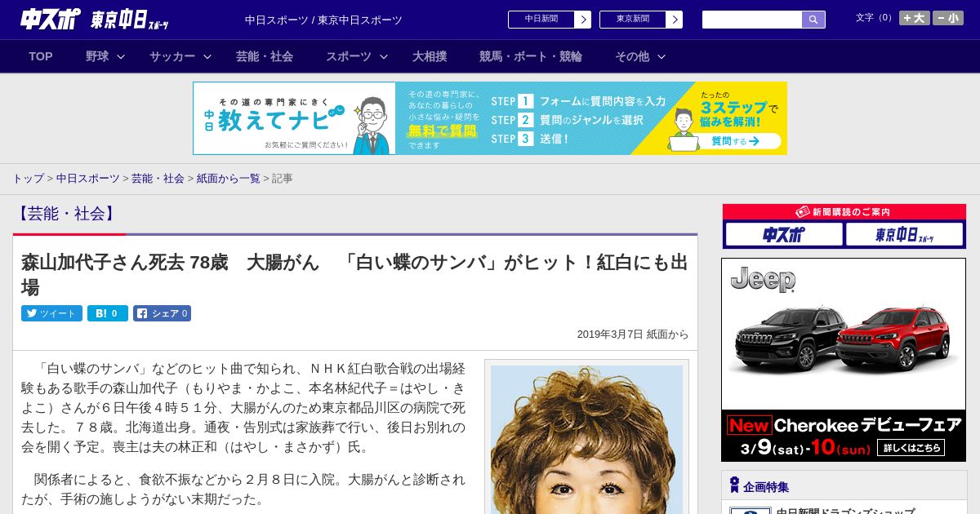Open the サッカー navigation item

[x=172, y=56]
